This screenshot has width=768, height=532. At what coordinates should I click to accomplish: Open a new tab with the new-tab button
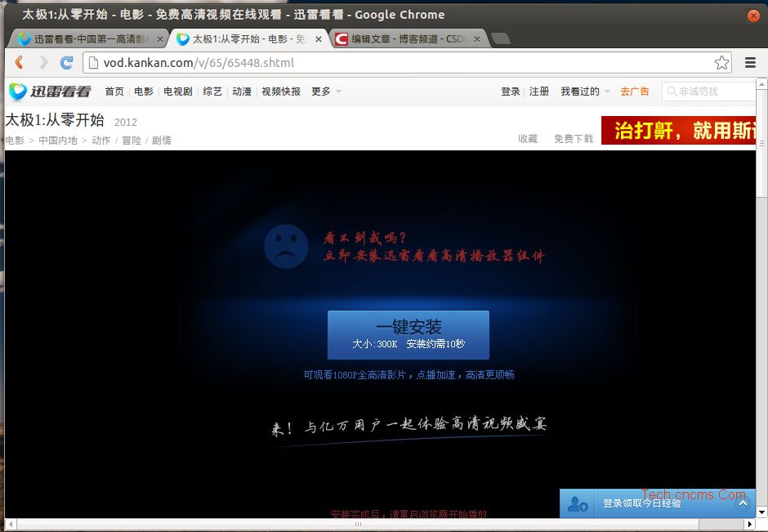coord(501,39)
